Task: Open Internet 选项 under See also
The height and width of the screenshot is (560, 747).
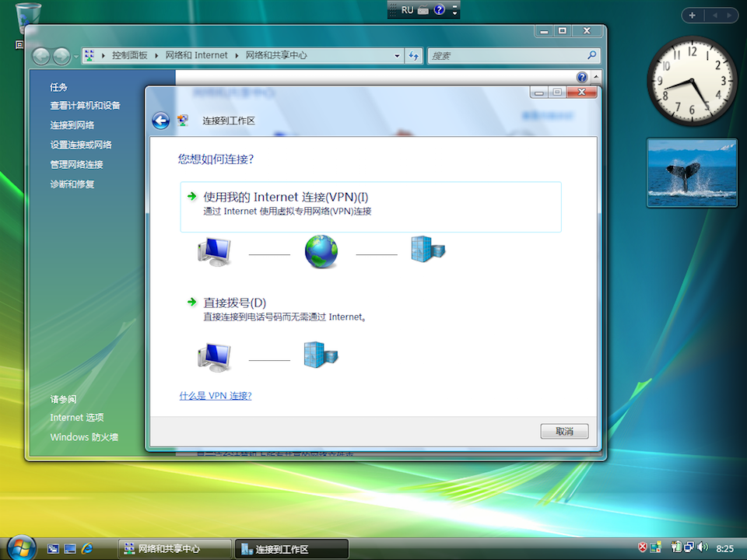Action: (77, 418)
